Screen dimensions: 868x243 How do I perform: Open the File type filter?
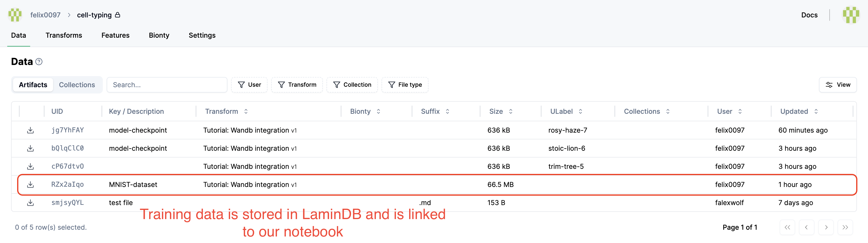click(405, 85)
